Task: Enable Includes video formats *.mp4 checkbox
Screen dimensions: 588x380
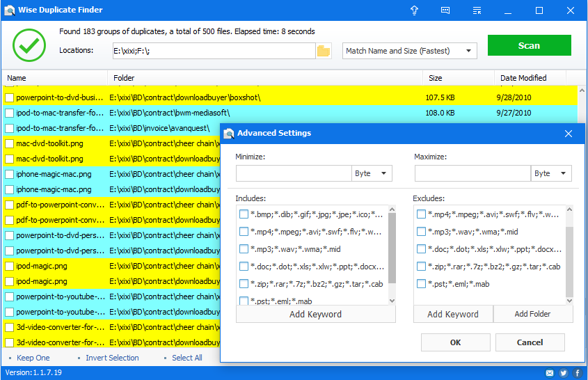Action: click(x=244, y=232)
